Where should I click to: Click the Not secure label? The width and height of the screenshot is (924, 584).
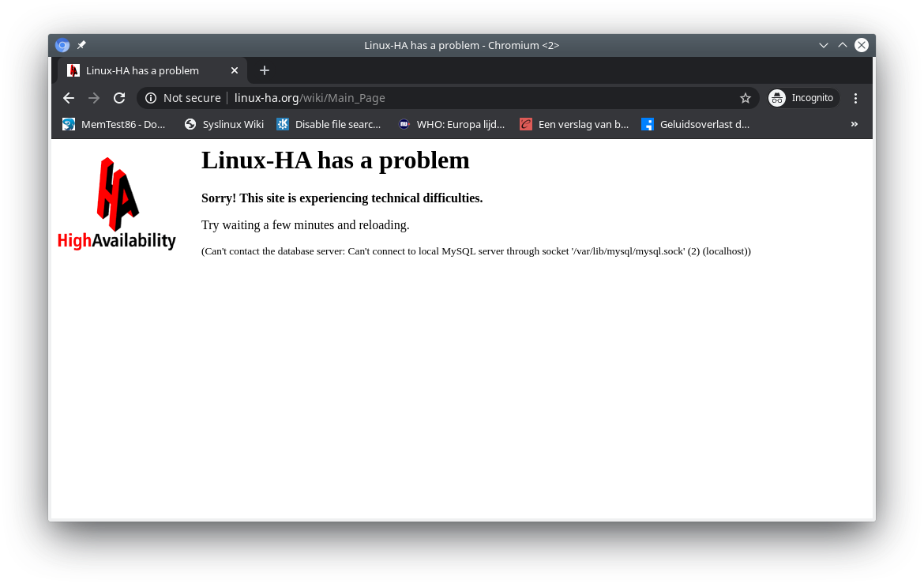[192, 98]
